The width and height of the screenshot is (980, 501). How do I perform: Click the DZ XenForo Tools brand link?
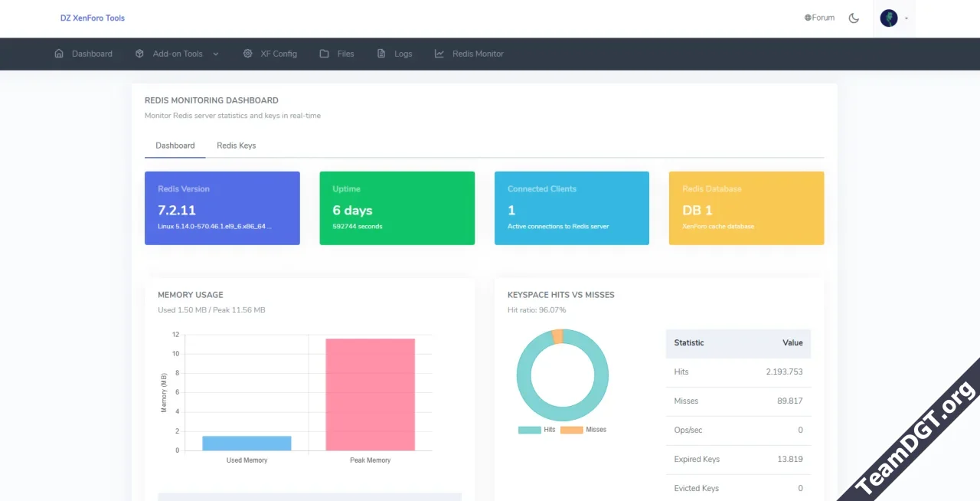(x=93, y=18)
